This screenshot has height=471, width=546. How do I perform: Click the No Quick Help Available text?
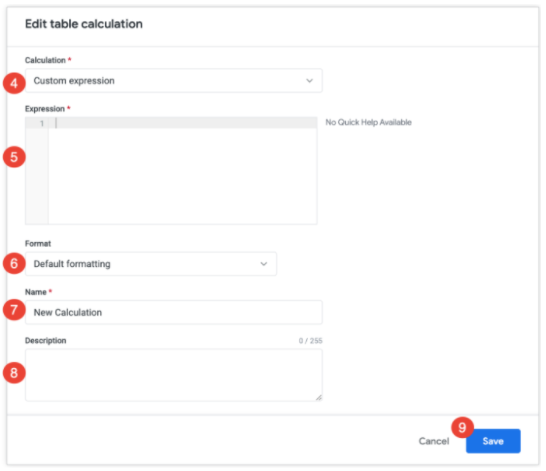[x=368, y=122]
